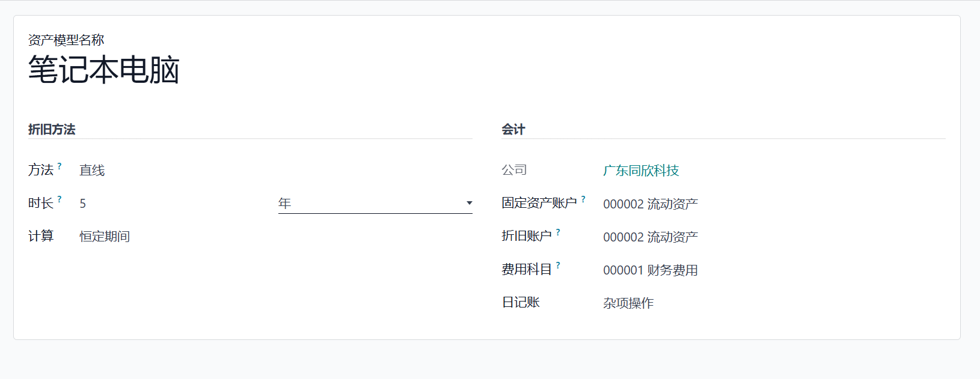Click the 恒定期间 computation value

[105, 237]
